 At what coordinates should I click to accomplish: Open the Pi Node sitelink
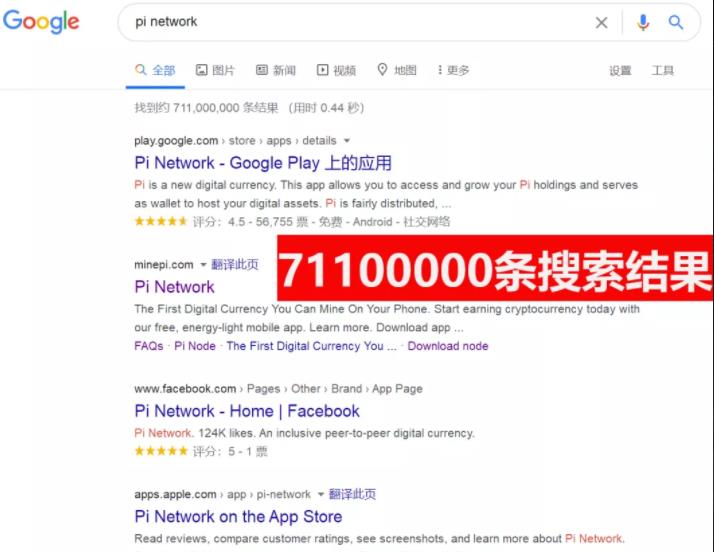195,346
